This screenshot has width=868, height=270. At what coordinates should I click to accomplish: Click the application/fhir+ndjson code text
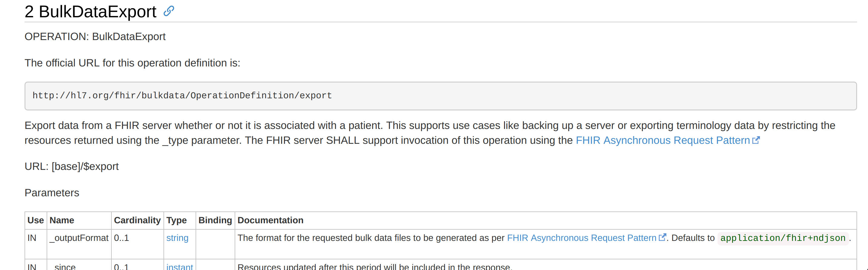(x=783, y=238)
